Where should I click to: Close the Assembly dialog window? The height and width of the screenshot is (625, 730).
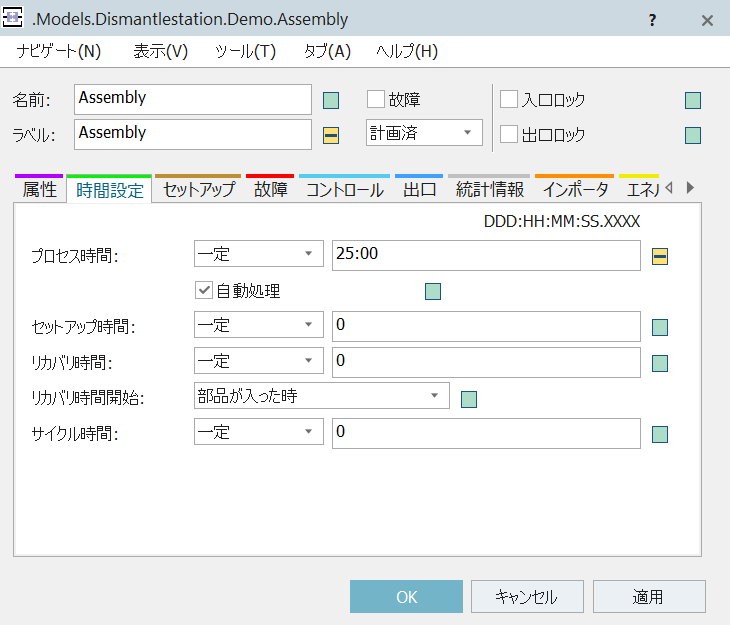[x=707, y=20]
